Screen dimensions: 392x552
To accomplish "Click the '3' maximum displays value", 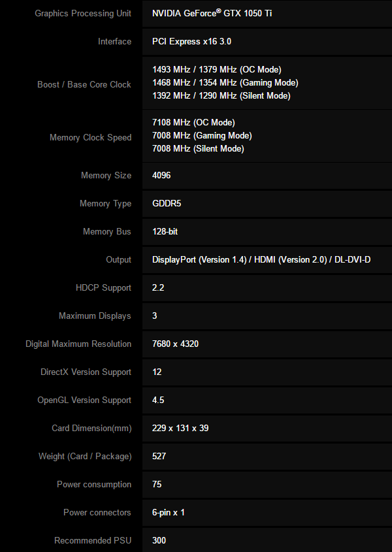I will pos(155,316).
